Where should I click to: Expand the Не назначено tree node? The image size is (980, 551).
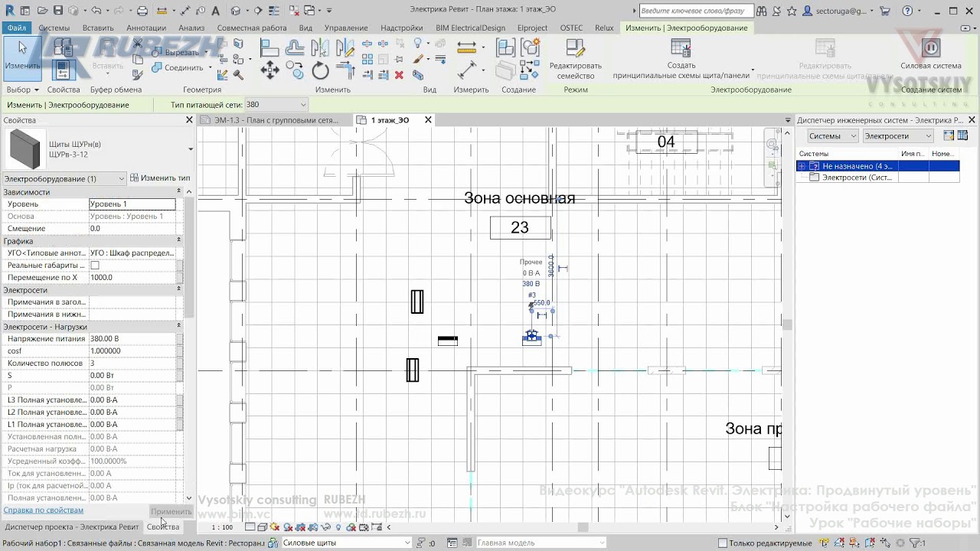[802, 166]
